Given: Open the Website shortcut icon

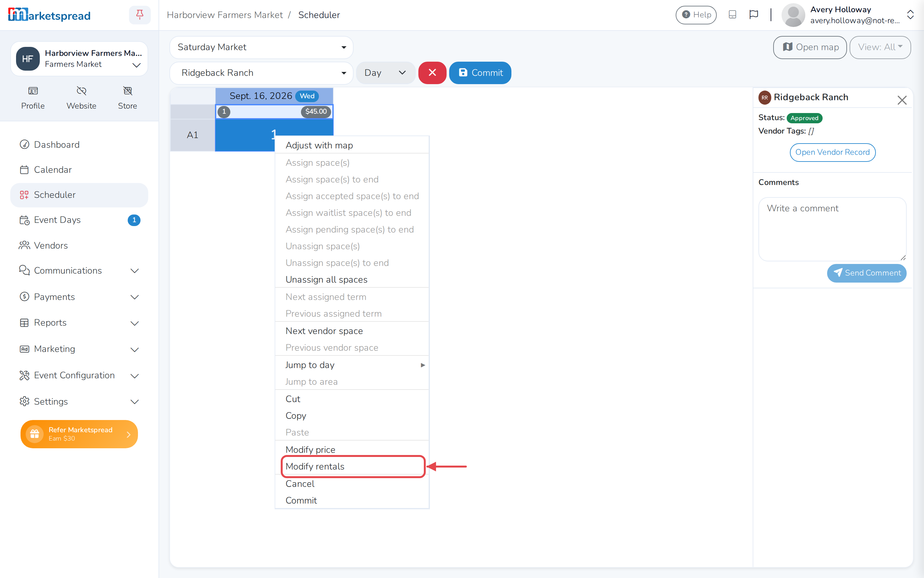Looking at the screenshot, I should click(81, 91).
